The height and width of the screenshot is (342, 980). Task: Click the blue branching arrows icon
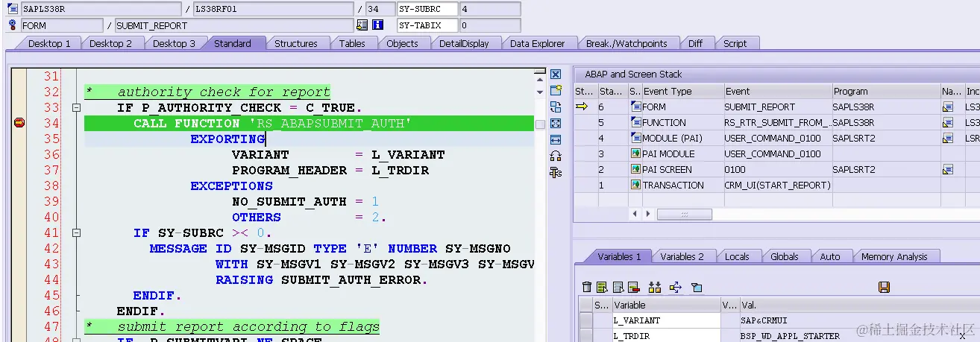(676, 287)
